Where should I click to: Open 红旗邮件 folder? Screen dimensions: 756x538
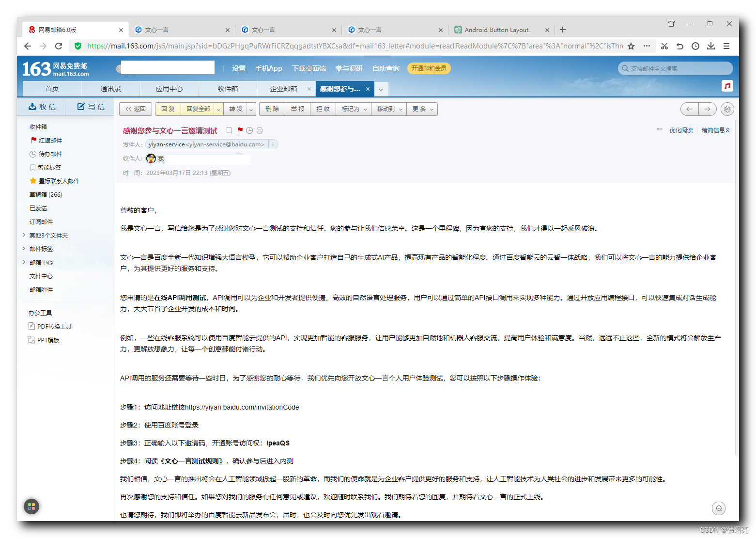[x=50, y=141]
